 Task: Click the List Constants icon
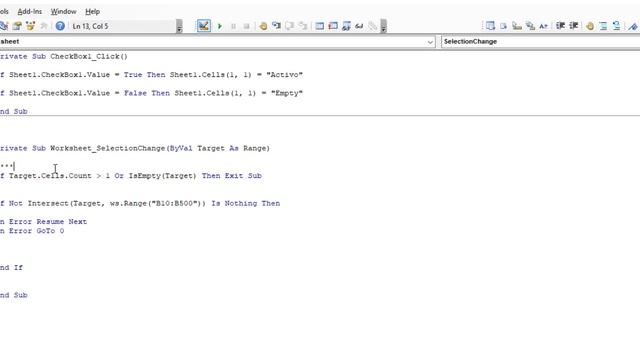pos(503,26)
